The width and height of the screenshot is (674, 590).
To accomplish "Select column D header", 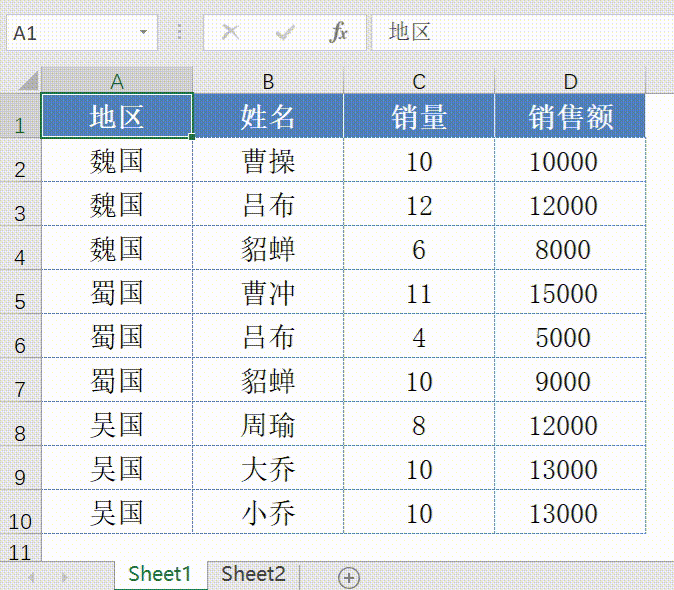I will click(x=570, y=81).
